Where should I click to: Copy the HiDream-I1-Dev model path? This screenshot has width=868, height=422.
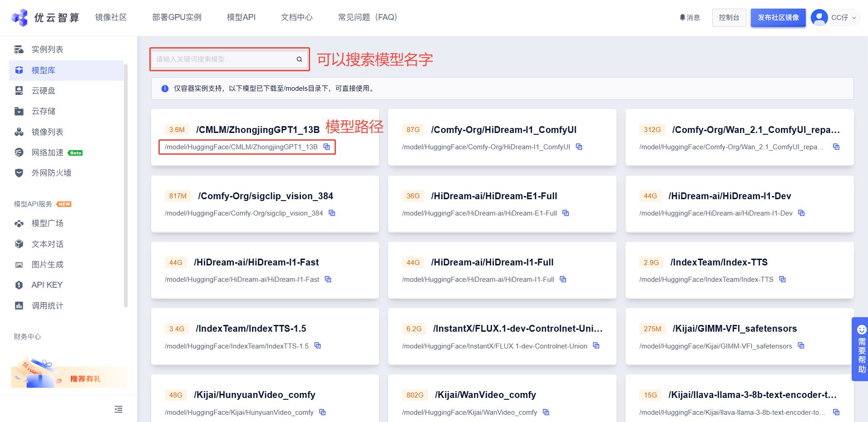coord(801,213)
